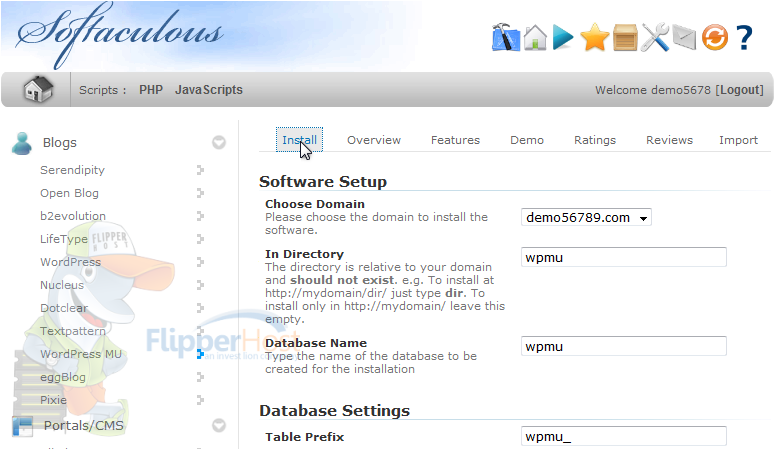The image size is (776, 450).
Task: Click the arrow icon beside Nucleus
Action: click(200, 285)
